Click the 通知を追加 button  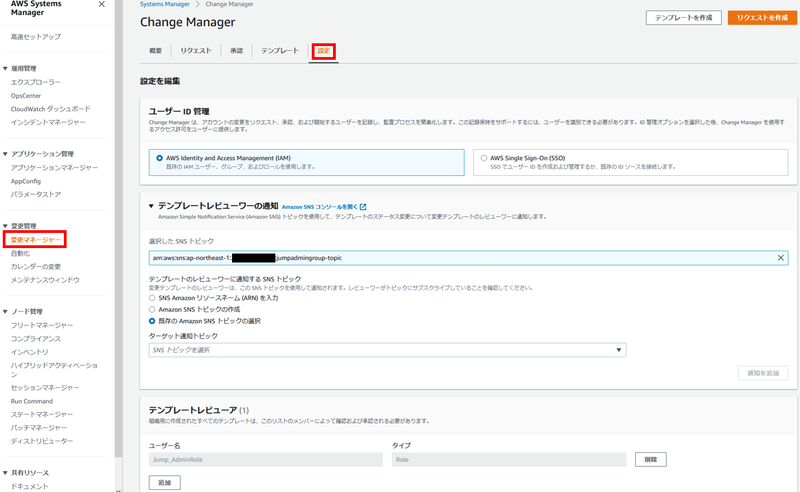pos(763,373)
